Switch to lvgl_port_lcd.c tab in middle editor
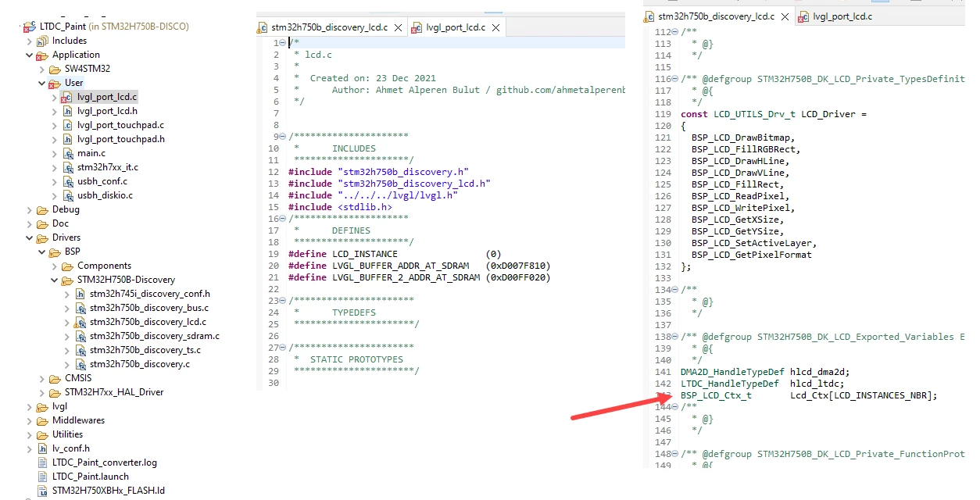This screenshot has height=500, width=980. [449, 27]
